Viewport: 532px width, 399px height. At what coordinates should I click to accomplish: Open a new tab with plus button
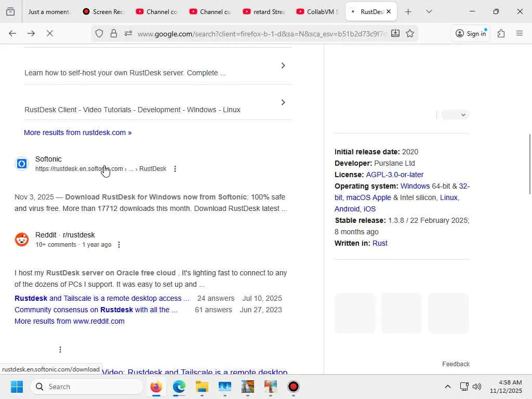tap(408, 12)
